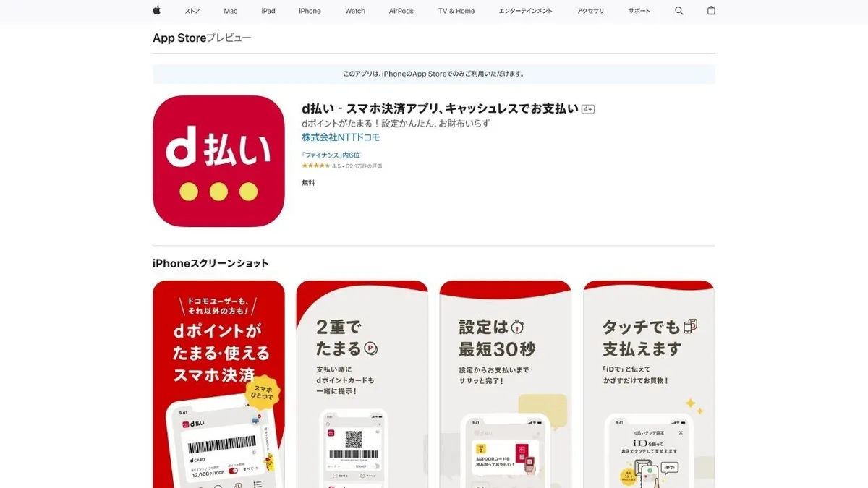
Task: Open the ストア menu item
Action: click(192, 11)
